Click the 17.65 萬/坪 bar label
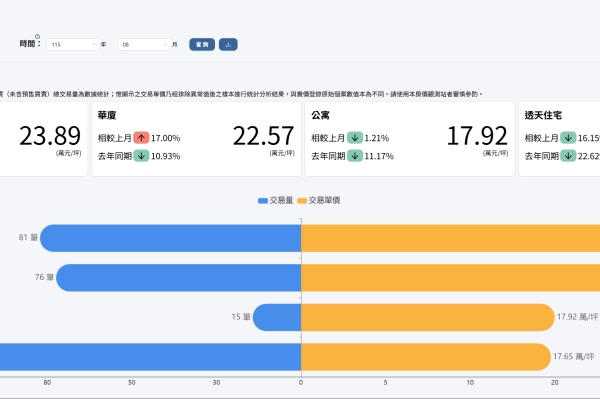 click(x=574, y=356)
